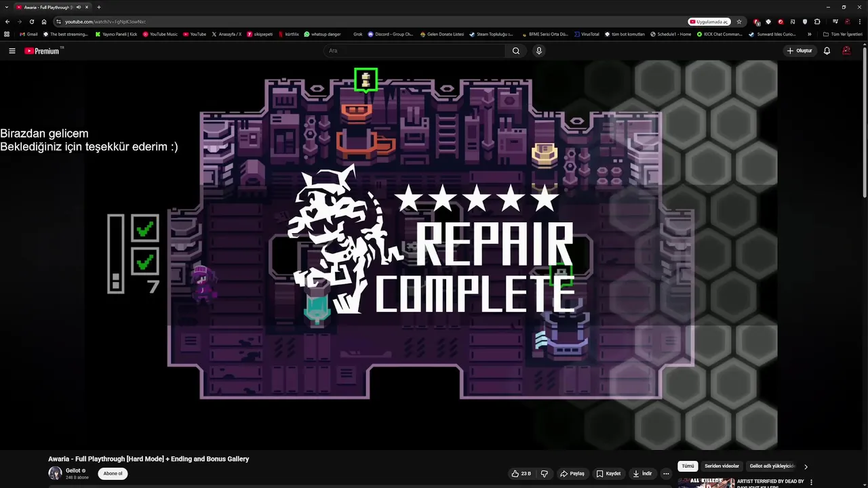Open Geilot channel avatar
868x488 pixels.
coord(55,473)
